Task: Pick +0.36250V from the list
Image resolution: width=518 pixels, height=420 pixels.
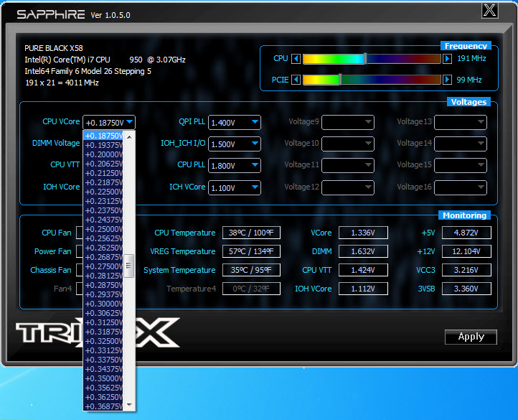Action: tap(103, 397)
